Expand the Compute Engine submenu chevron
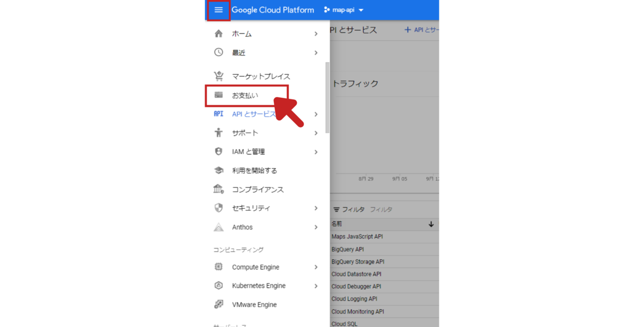This screenshot has width=644, height=327. click(316, 267)
